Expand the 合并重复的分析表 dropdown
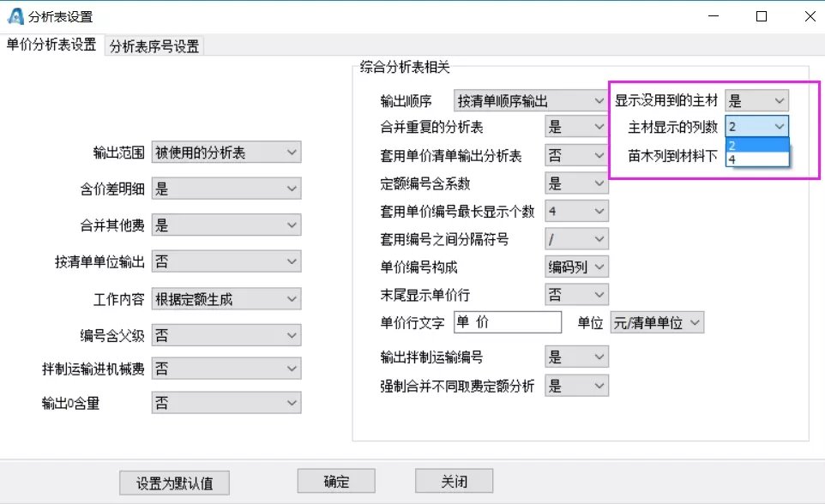Screen dimensions: 825x504 [x=576, y=128]
